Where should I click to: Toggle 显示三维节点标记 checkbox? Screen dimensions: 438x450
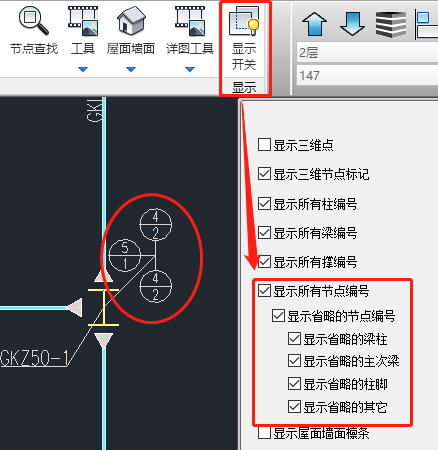(264, 174)
